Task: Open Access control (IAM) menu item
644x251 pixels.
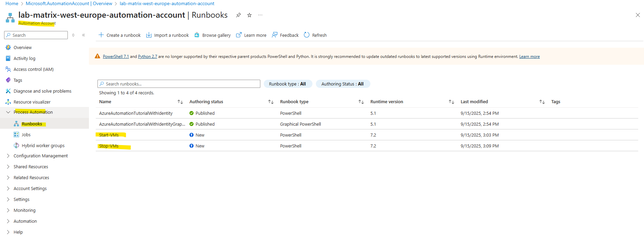Action: [x=34, y=69]
